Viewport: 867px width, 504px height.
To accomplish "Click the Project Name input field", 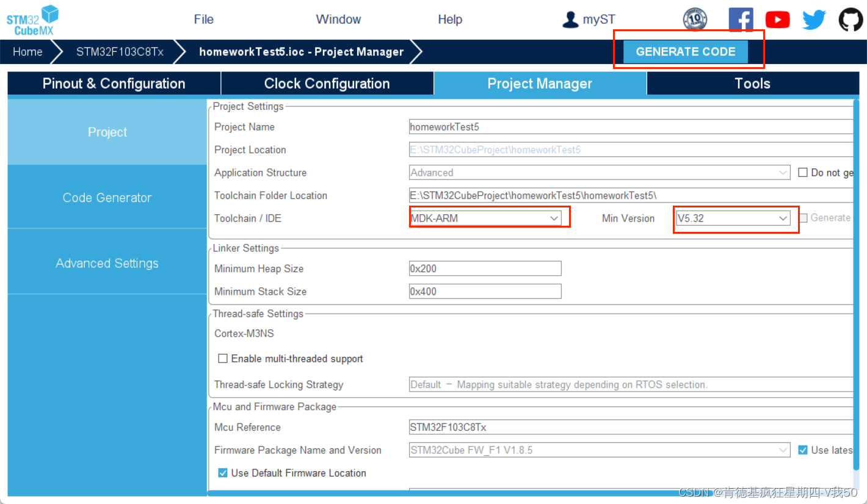I will pyautogui.click(x=631, y=127).
